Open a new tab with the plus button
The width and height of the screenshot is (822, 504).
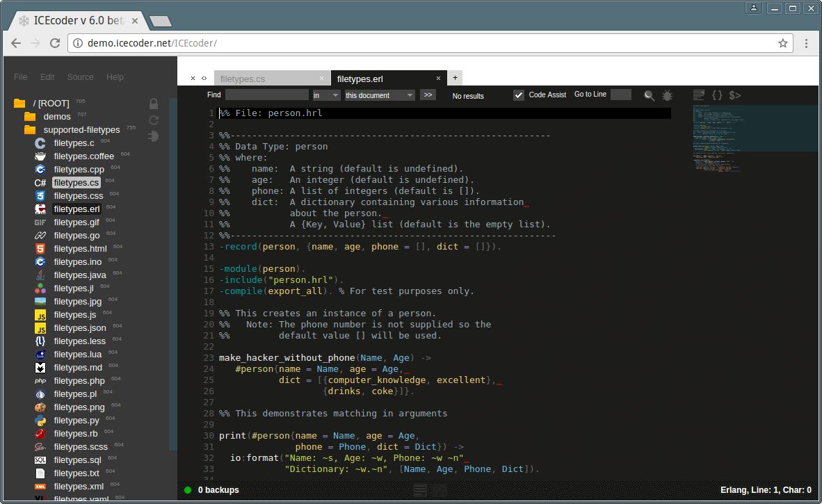[454, 78]
